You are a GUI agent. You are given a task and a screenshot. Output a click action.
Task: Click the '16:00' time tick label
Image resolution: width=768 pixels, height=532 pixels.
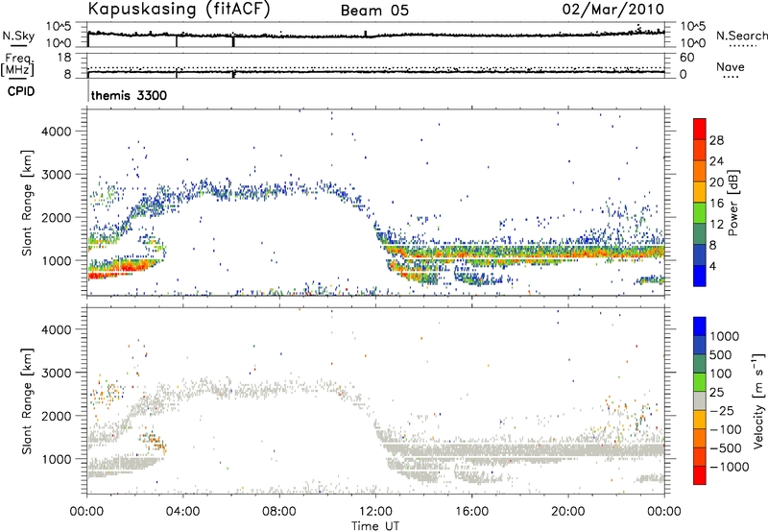pyautogui.click(x=471, y=512)
